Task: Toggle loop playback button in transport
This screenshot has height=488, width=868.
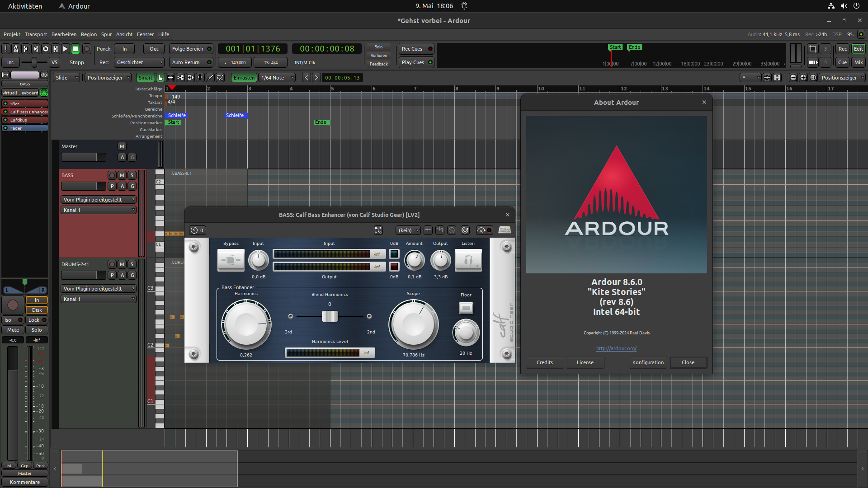Action: tap(46, 49)
